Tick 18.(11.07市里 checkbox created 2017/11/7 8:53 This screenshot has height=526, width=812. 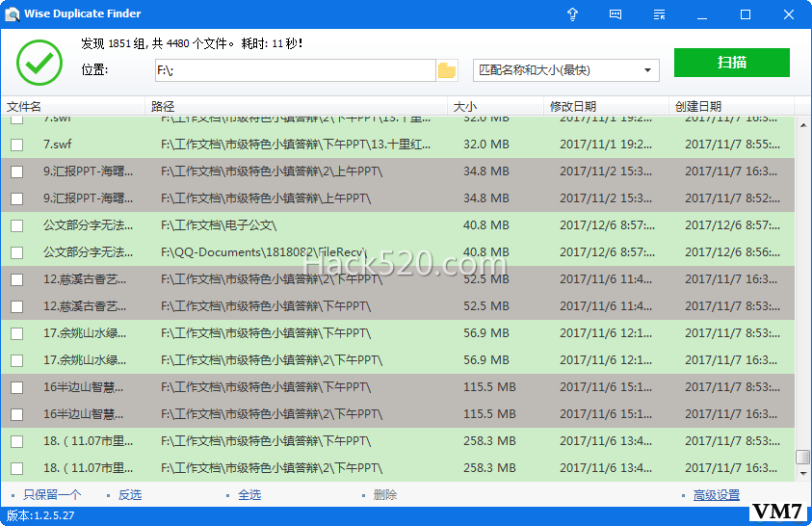click(x=17, y=441)
